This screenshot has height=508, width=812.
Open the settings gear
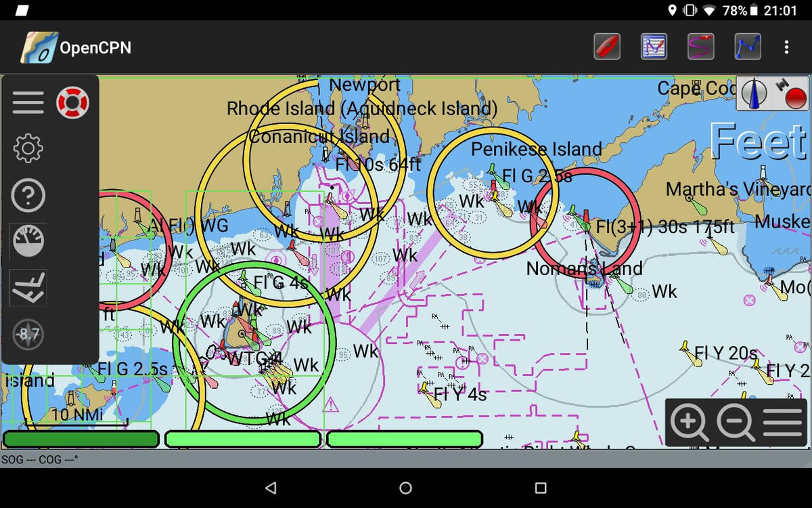(x=28, y=148)
